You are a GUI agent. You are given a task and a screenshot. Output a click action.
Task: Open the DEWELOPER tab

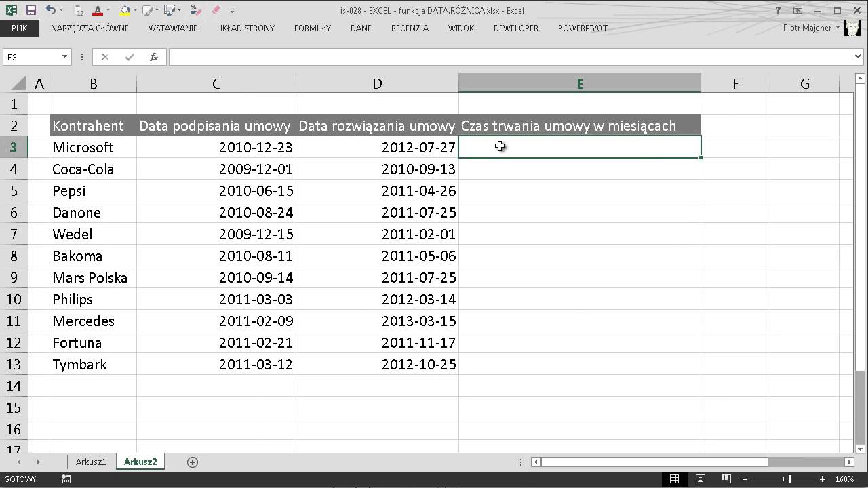point(516,28)
